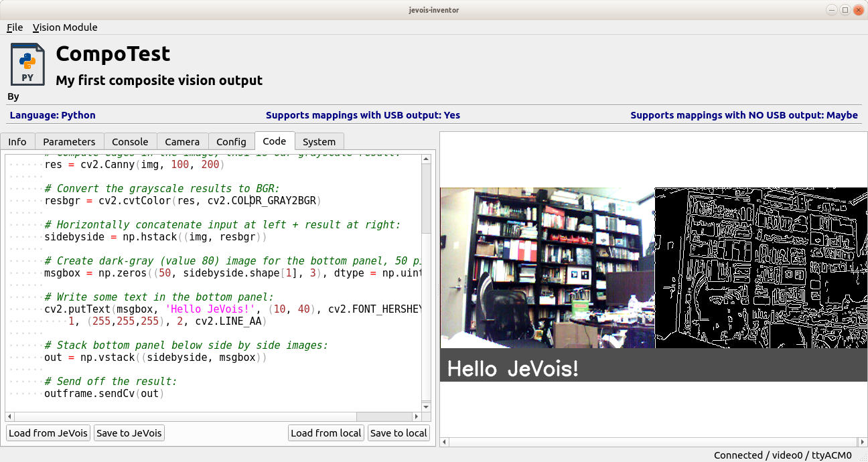
Task: Click the '# Send off the result:' comment
Action: point(111,381)
